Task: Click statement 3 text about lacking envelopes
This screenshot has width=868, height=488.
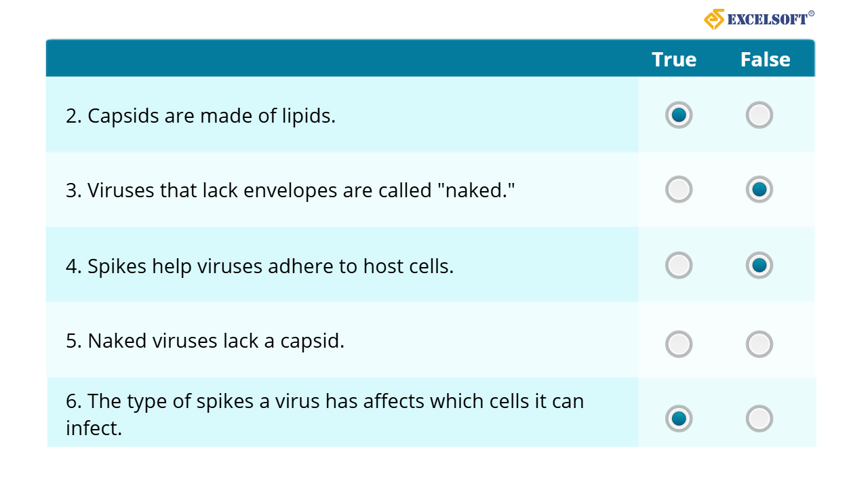Action: tap(290, 190)
